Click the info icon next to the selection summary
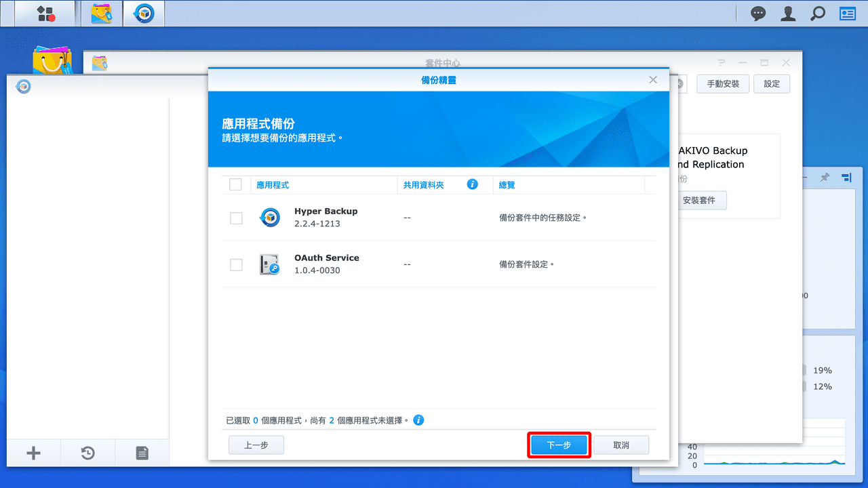 point(418,420)
